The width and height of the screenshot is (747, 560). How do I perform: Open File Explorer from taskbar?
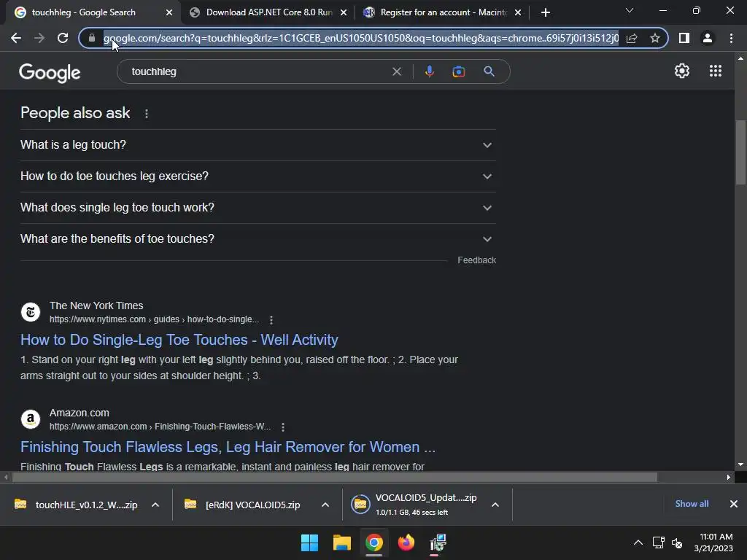coord(341,542)
